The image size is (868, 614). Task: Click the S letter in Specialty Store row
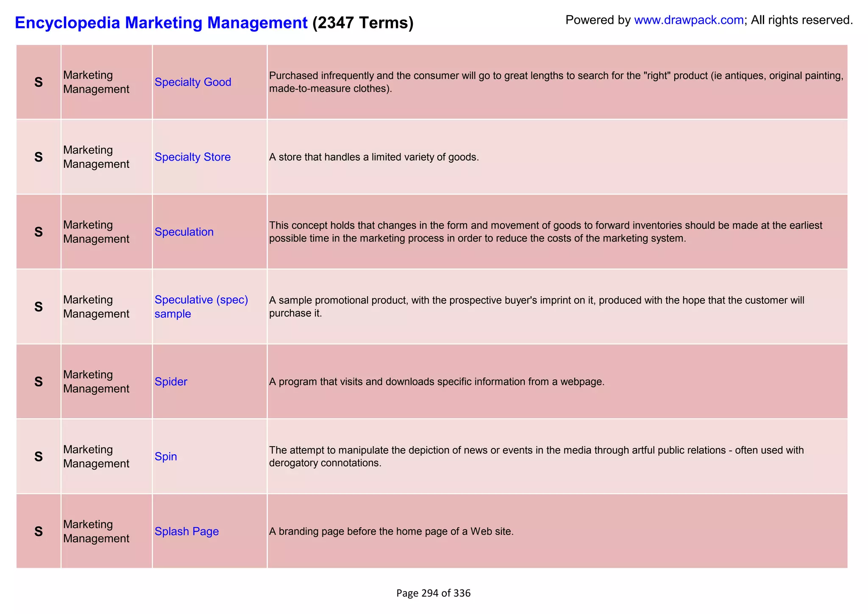pos(39,157)
